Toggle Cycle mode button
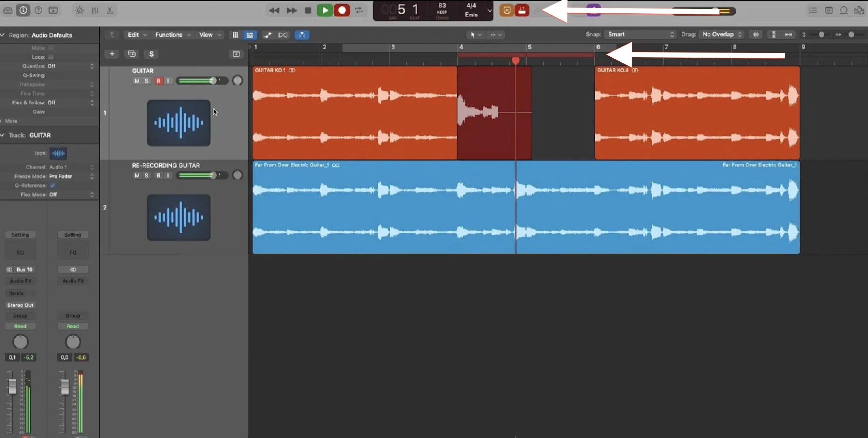 tap(359, 10)
